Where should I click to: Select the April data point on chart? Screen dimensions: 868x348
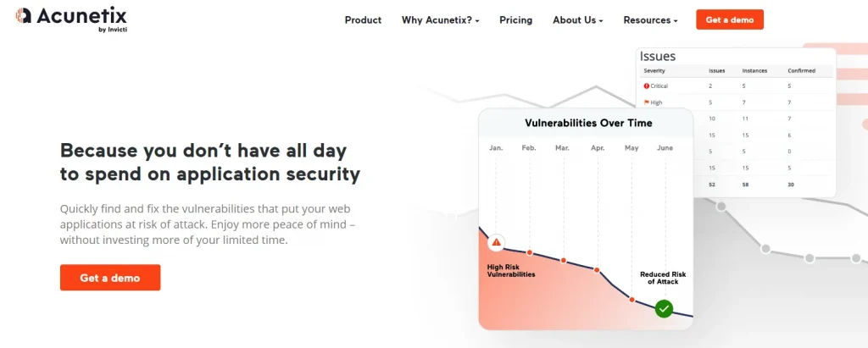click(597, 269)
